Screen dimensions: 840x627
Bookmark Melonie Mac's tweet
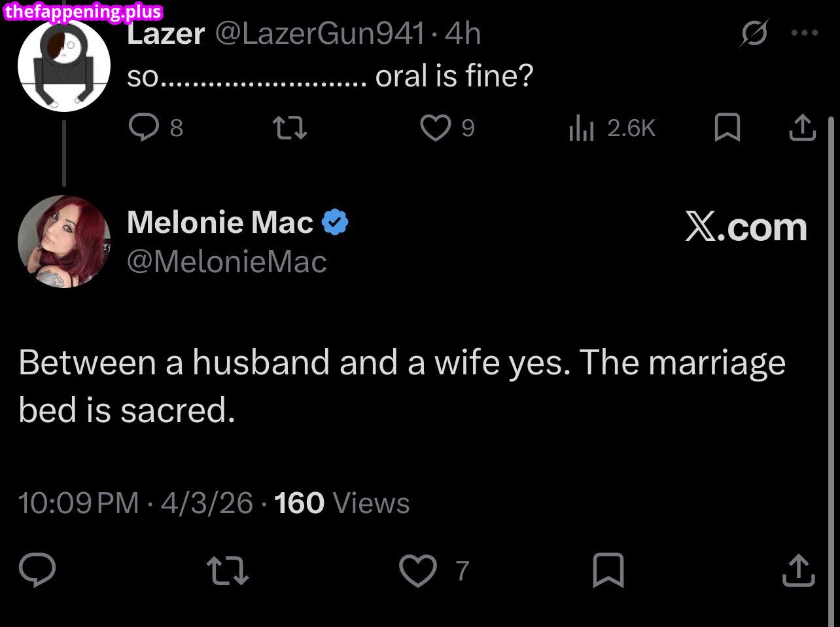pos(608,570)
